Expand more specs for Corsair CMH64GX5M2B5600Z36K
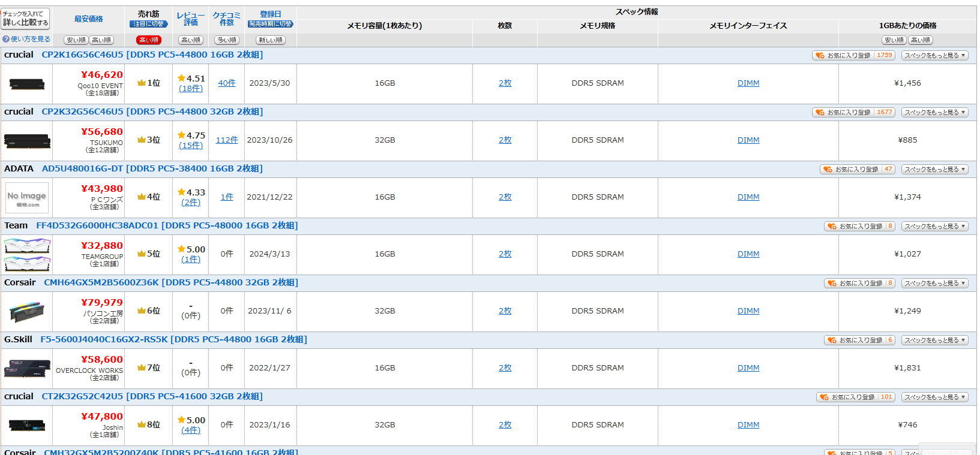 coord(935,283)
